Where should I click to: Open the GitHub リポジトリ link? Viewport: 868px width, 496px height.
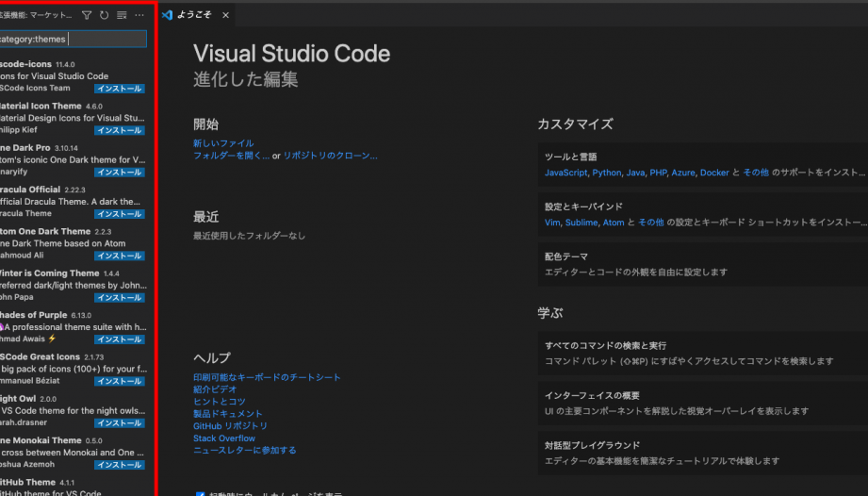(230, 425)
